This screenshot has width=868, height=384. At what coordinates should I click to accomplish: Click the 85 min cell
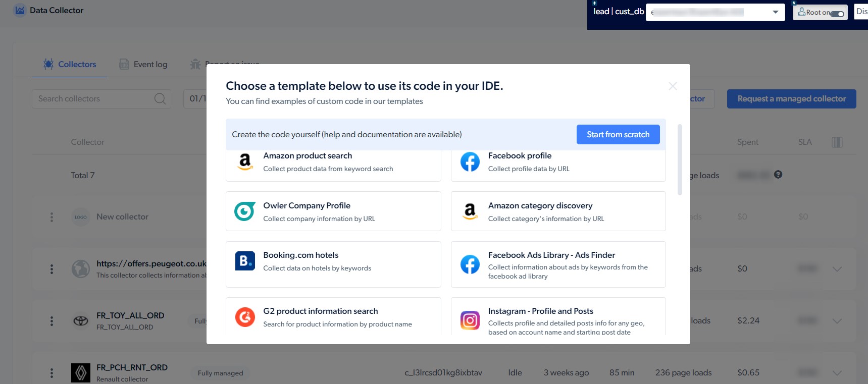click(622, 373)
